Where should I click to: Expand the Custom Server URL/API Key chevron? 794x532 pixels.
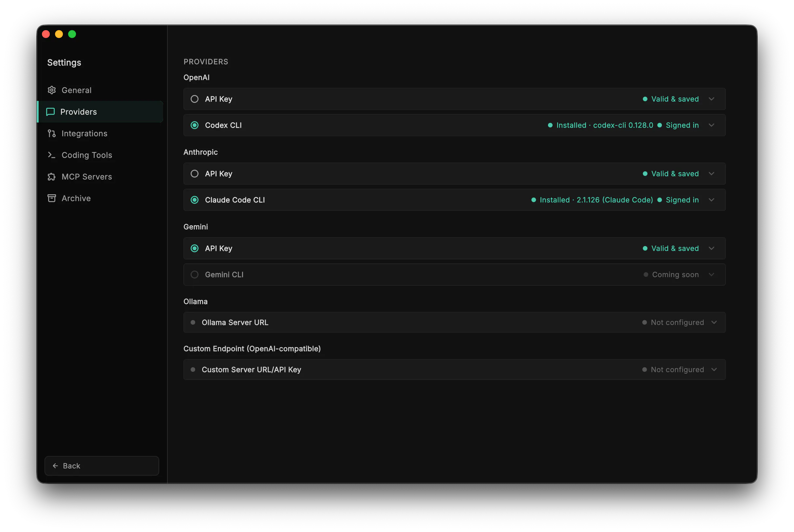click(715, 370)
